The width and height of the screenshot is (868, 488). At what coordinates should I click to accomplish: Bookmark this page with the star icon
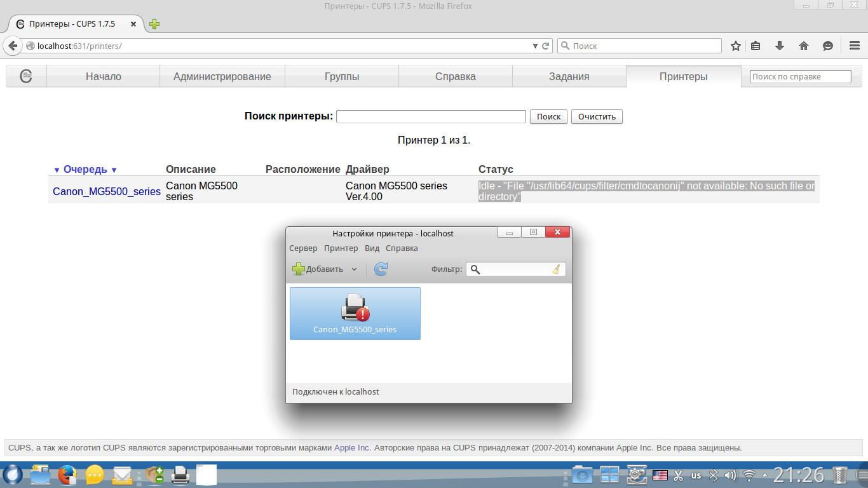736,46
